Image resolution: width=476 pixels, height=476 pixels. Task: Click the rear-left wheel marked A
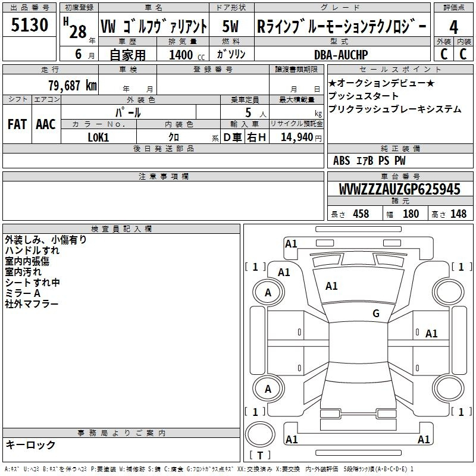pyautogui.click(x=268, y=389)
